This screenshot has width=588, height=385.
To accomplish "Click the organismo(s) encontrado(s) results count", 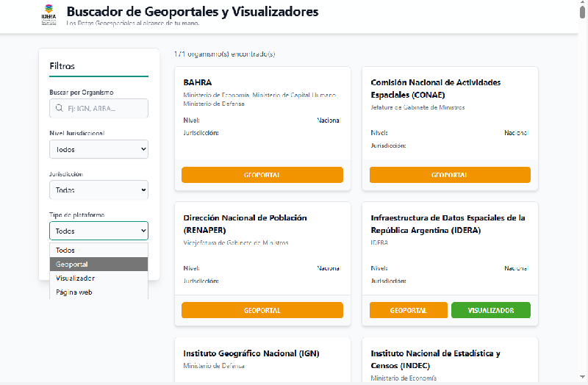I will [225, 54].
